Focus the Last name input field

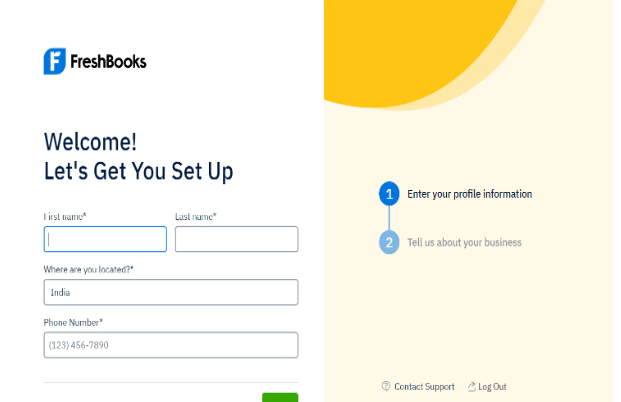[x=236, y=239]
